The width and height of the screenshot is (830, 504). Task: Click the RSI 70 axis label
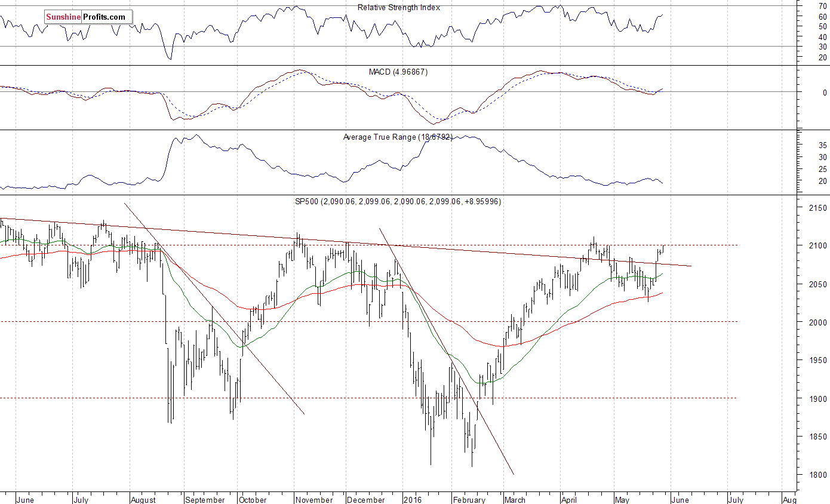tap(822, 6)
